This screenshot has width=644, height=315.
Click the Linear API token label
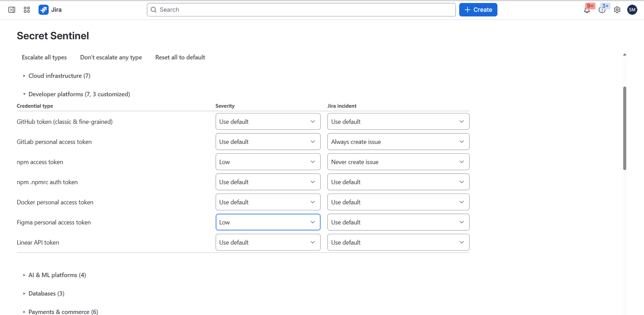click(x=38, y=243)
